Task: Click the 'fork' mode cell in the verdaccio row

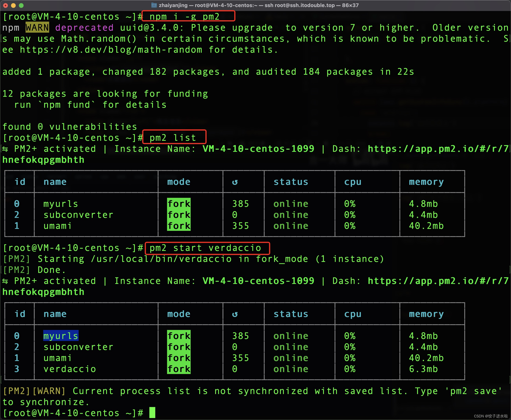Action: (x=179, y=369)
